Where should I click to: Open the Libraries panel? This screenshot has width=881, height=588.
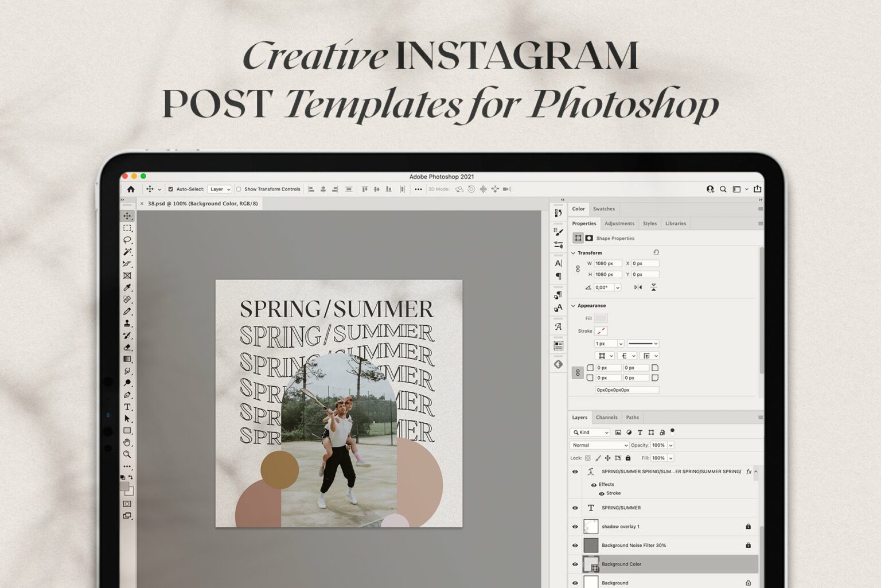click(x=675, y=223)
